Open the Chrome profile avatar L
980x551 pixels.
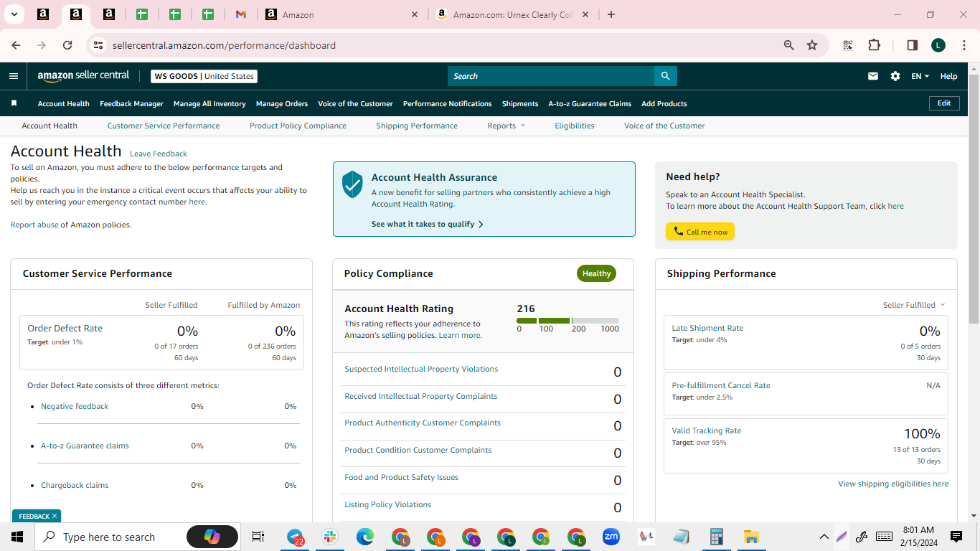point(938,45)
